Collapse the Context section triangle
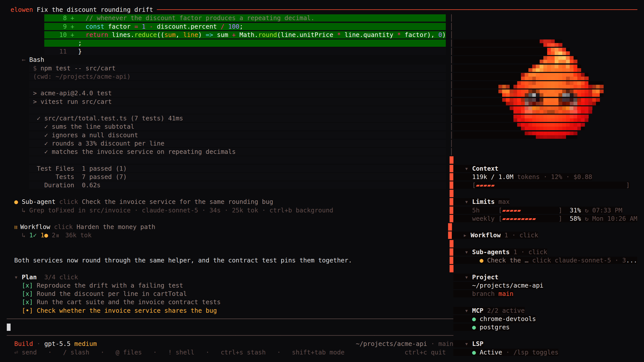 pos(466,169)
